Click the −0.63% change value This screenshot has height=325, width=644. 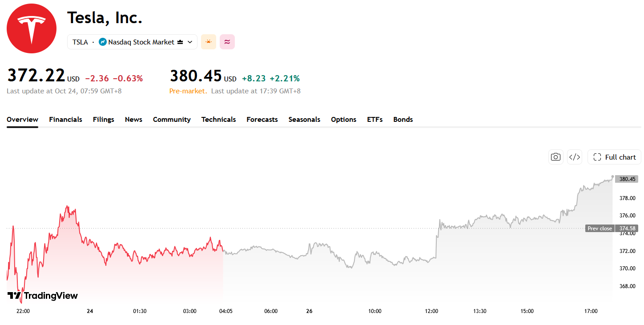point(128,79)
